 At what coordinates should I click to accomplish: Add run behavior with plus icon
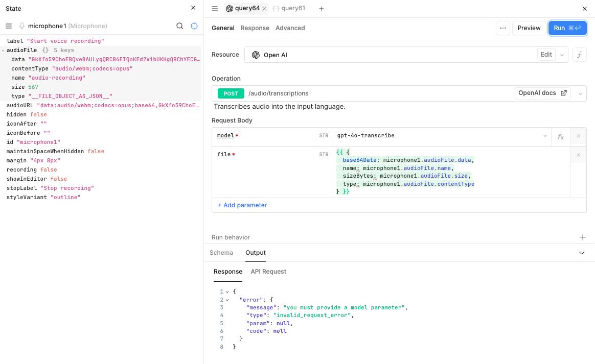583,237
